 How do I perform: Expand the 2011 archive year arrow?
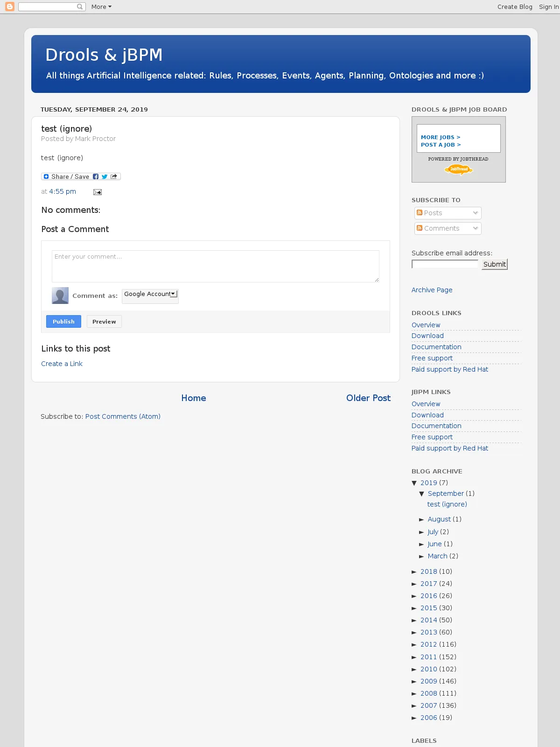coord(414,657)
